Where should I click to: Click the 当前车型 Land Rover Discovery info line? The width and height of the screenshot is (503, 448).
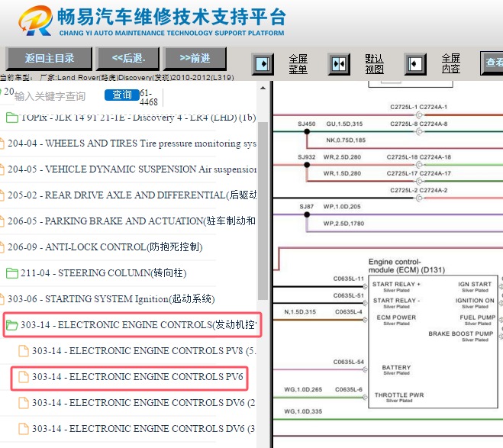coord(117,78)
